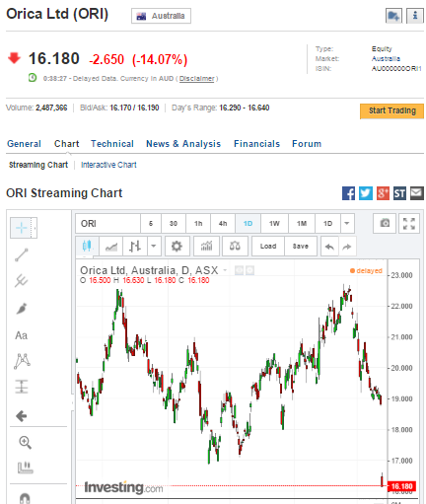Screen dimensions: 426x504
Task: Open the Forum tab
Action: point(307,144)
